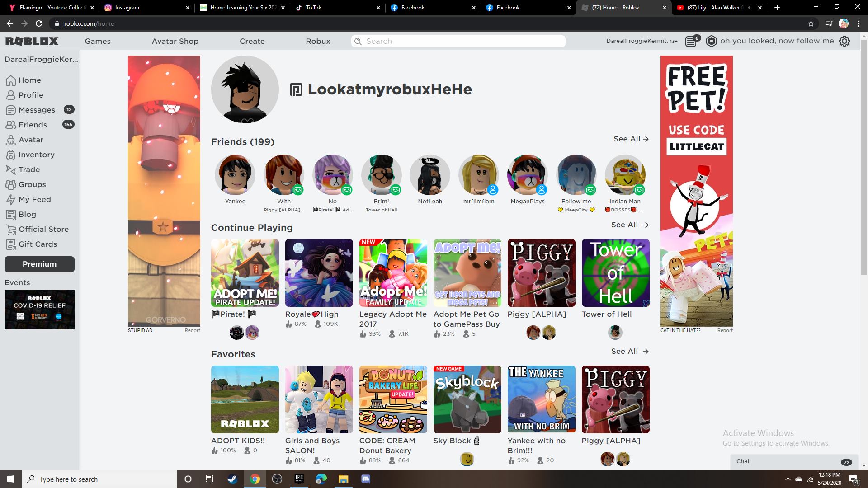
Task: Open the My Feed sidebar icon
Action: click(x=11, y=200)
